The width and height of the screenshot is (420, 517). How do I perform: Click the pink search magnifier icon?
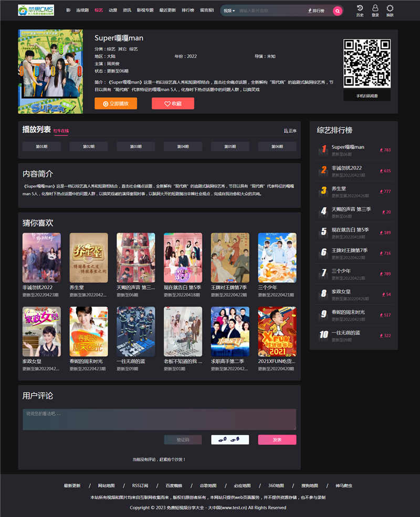tap(338, 10)
